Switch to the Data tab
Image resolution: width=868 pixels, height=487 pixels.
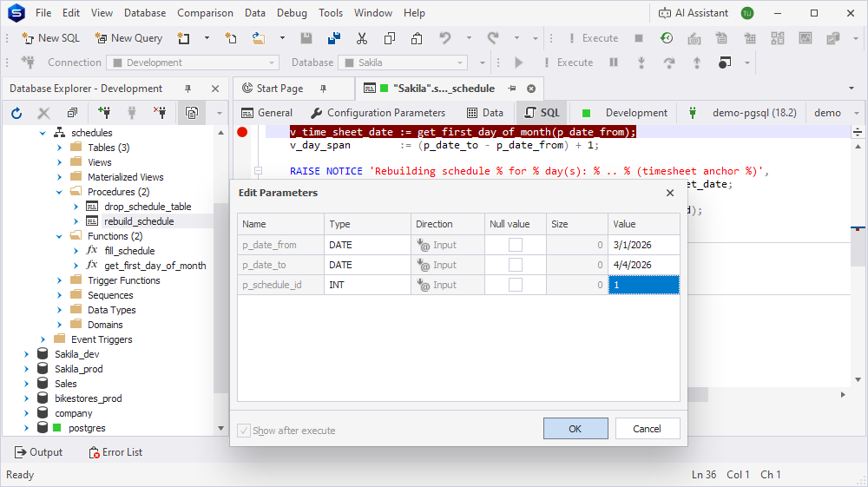click(x=485, y=113)
